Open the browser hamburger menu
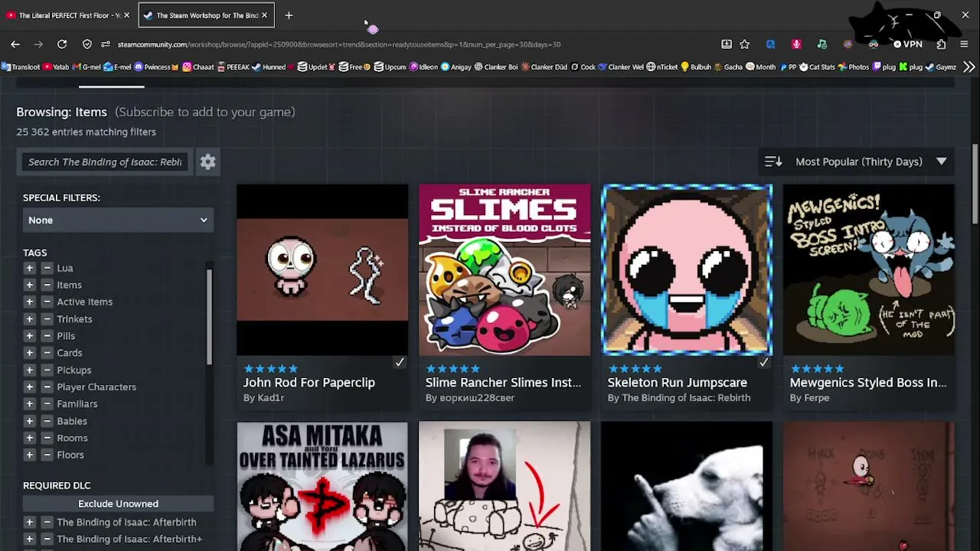 pos(964,44)
